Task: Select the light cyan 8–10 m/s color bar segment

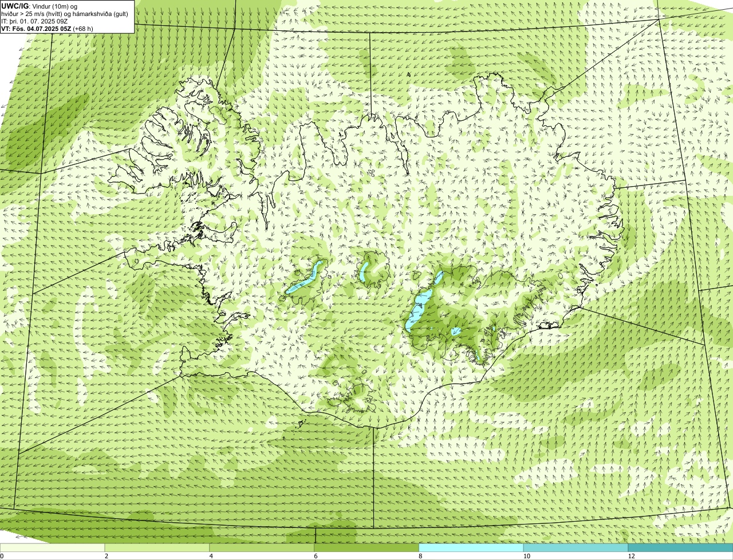Action: (471, 547)
